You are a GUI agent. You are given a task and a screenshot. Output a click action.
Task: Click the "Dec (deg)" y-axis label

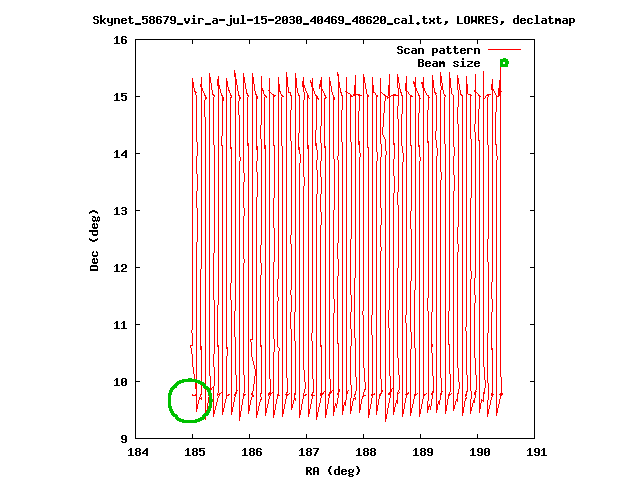point(94,240)
